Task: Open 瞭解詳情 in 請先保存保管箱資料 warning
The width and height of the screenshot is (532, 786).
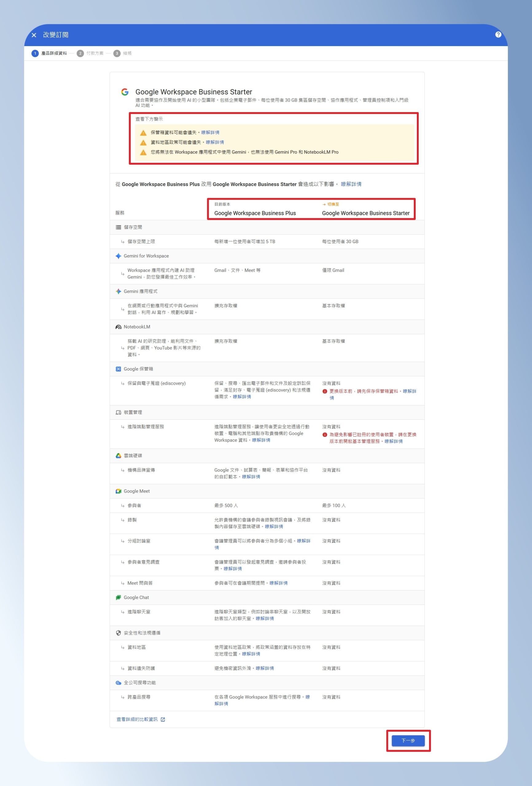Action: click(409, 391)
